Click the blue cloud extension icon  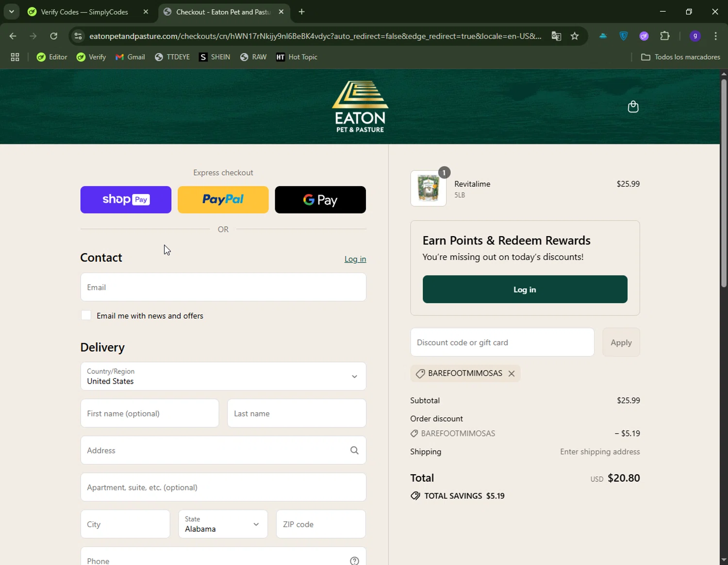(603, 36)
